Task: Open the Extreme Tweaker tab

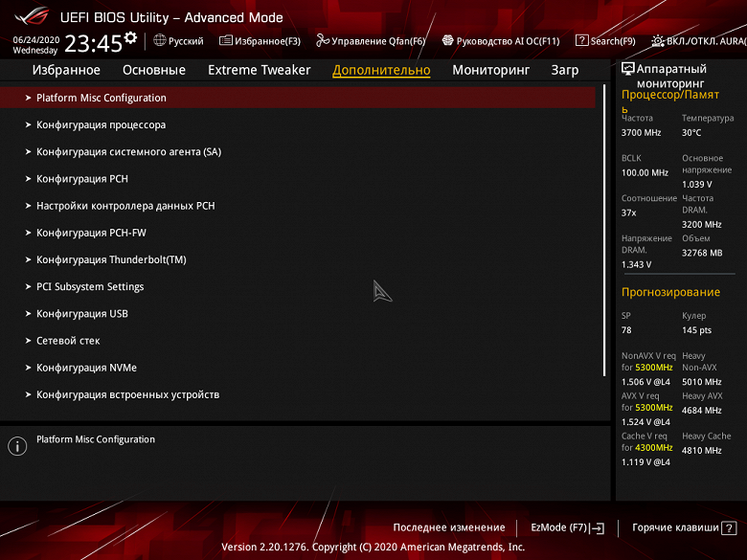Action: 260,70
